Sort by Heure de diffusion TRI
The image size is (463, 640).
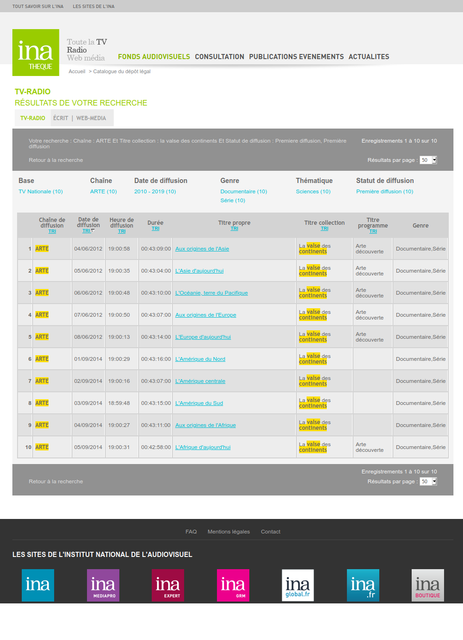coord(122,231)
